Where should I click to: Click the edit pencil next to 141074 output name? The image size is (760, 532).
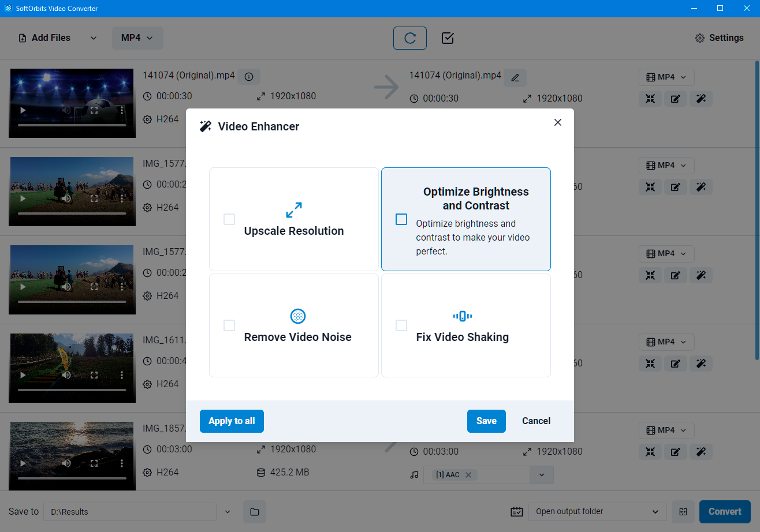coord(515,77)
